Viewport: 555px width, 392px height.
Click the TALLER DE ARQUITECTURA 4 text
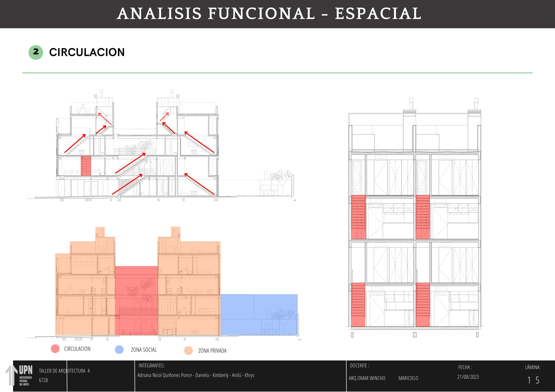64,371
